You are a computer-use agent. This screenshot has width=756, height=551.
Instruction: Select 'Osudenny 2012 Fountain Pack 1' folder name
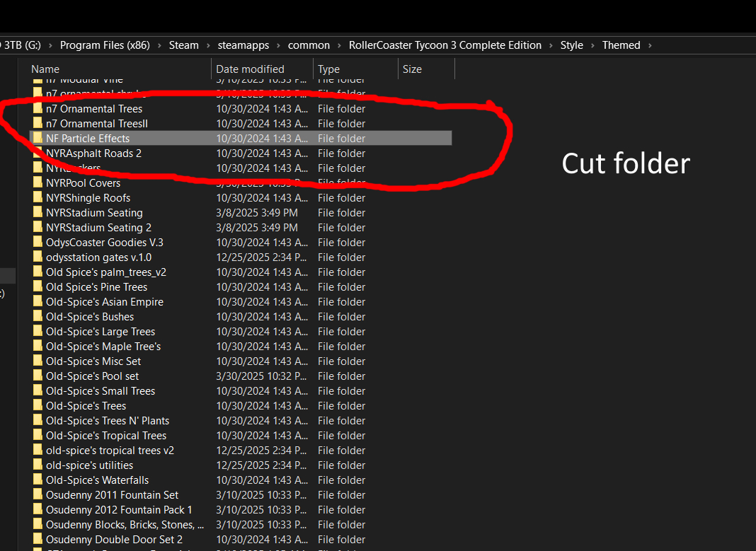[x=119, y=509]
